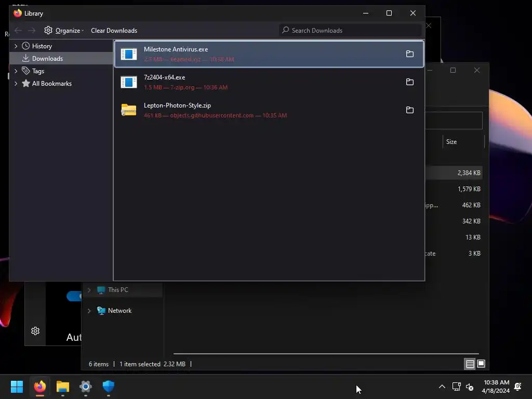532x399 pixels.
Task: Click the Size column header in File Explorer
Action: pyautogui.click(x=463, y=142)
